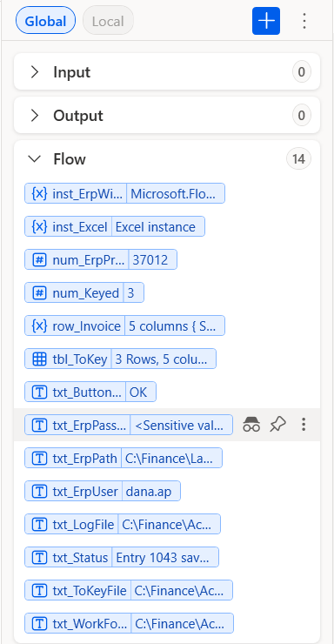Image resolution: width=334 pixels, height=644 pixels.
Task: Switch to the Global variables tab
Action: (45, 21)
